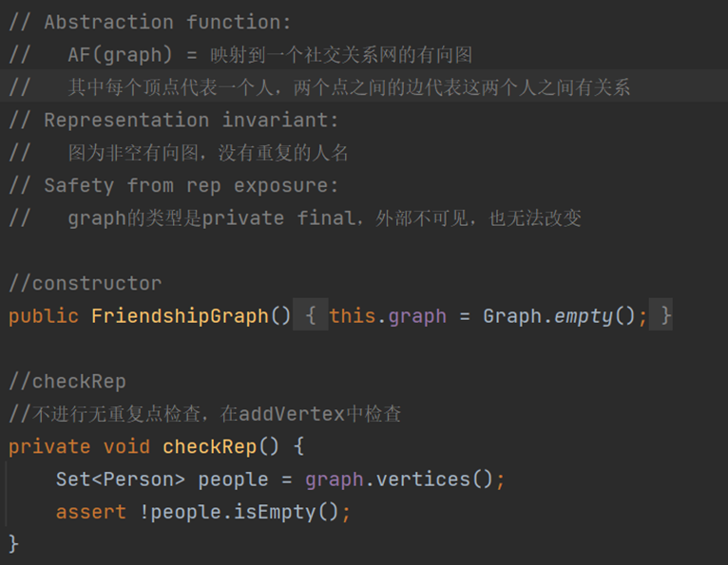Click the closing brace of checkRep method
728x565 pixels.
click(x=13, y=544)
